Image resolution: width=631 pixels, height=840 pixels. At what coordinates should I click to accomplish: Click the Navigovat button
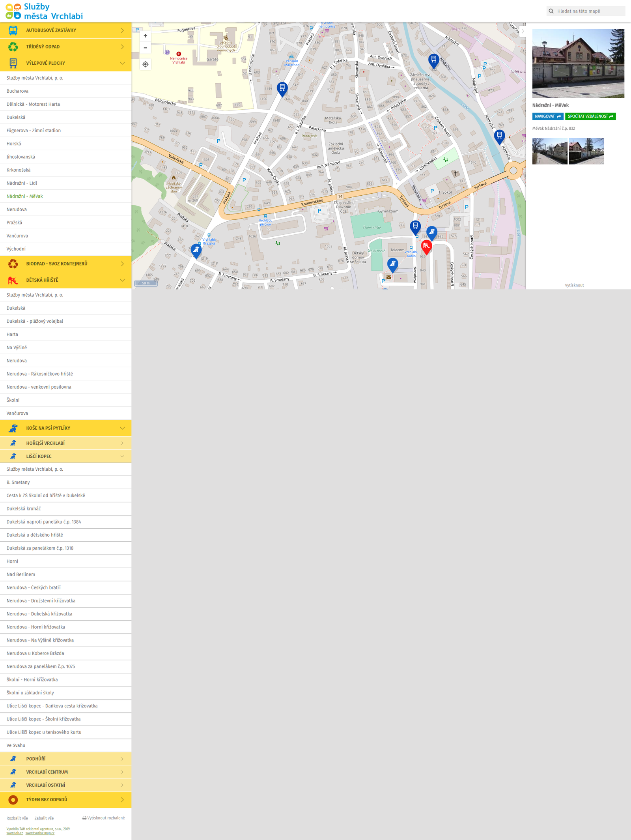tap(548, 116)
